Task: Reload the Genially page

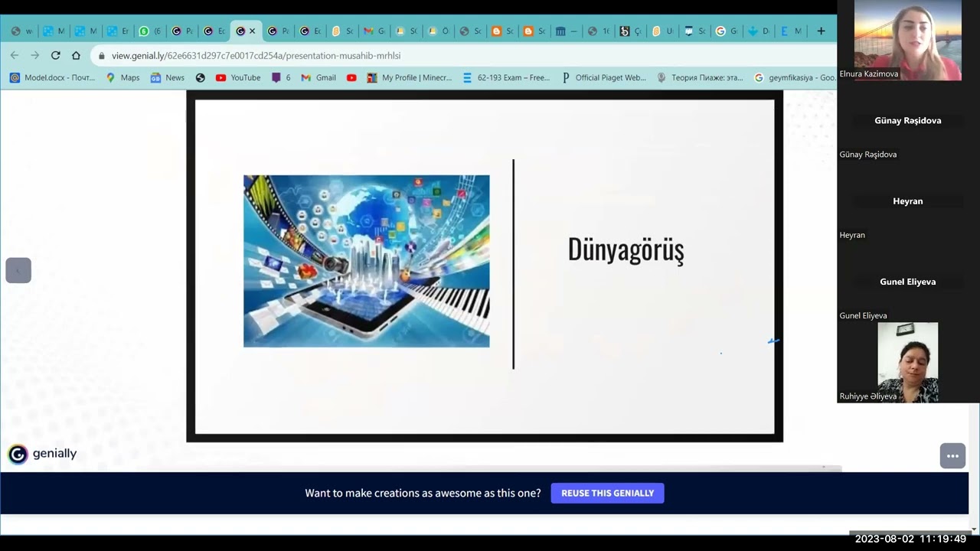Action: (55, 55)
